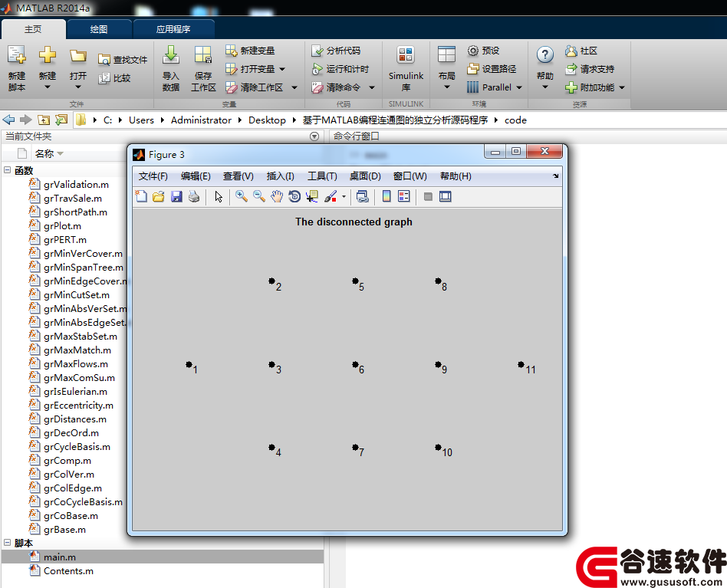Click Set Path (设置路径)
Image resolution: width=727 pixels, height=588 pixels.
point(492,68)
